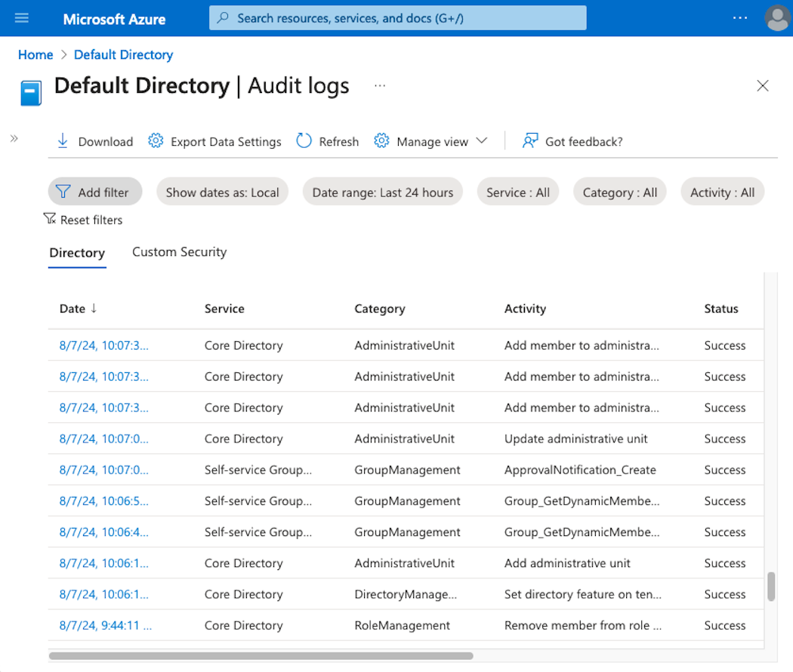This screenshot has height=672, width=793.
Task: Switch to the Custom Security tab
Action: point(180,252)
